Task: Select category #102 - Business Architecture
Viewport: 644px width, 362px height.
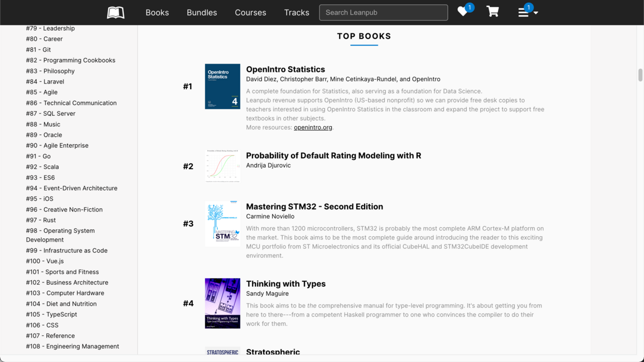Action: [67, 282]
